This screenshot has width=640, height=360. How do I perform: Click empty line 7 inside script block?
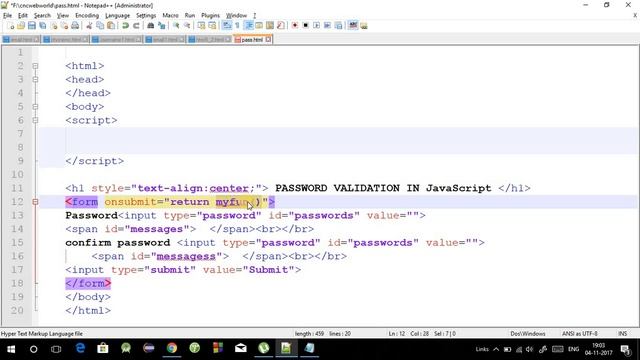[338, 133]
